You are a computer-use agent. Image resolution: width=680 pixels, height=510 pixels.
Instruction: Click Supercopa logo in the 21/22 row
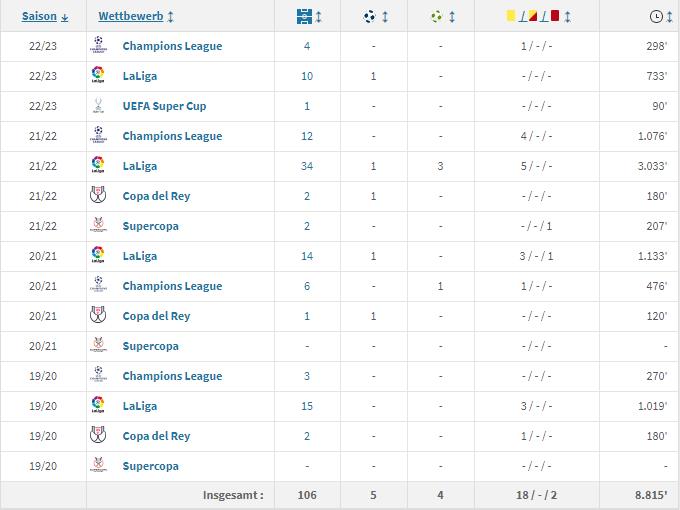pos(98,226)
